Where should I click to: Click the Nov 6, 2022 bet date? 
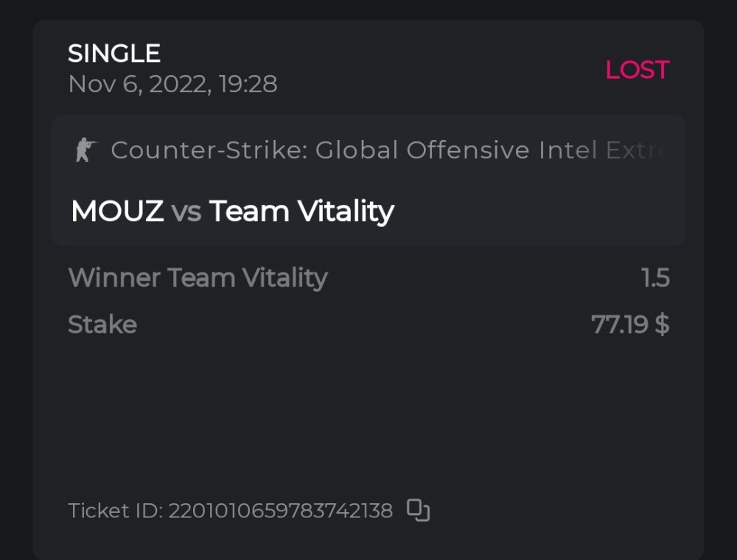pyautogui.click(x=172, y=84)
